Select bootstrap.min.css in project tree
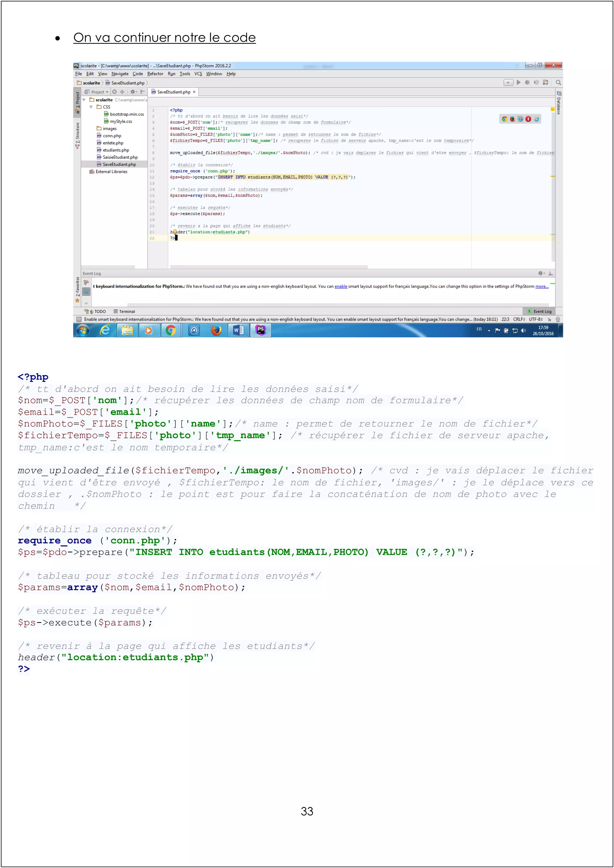614x868 pixels. pos(124,114)
